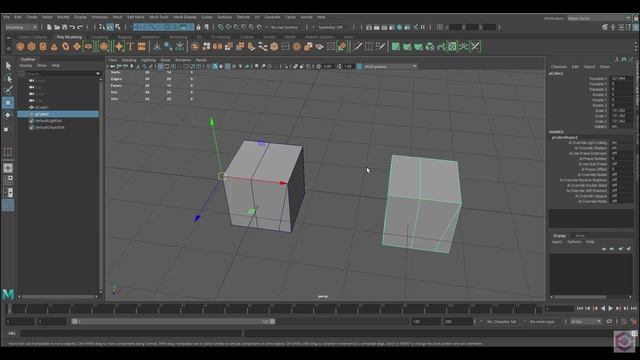This screenshot has width=640, height=360.
Task: Switch to four view layout
Action: 8,180
